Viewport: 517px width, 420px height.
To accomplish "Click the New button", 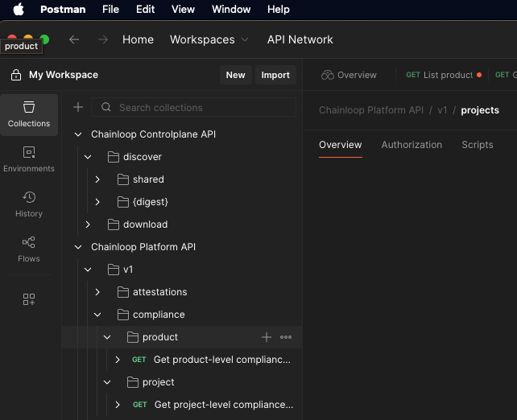I will click(x=236, y=75).
